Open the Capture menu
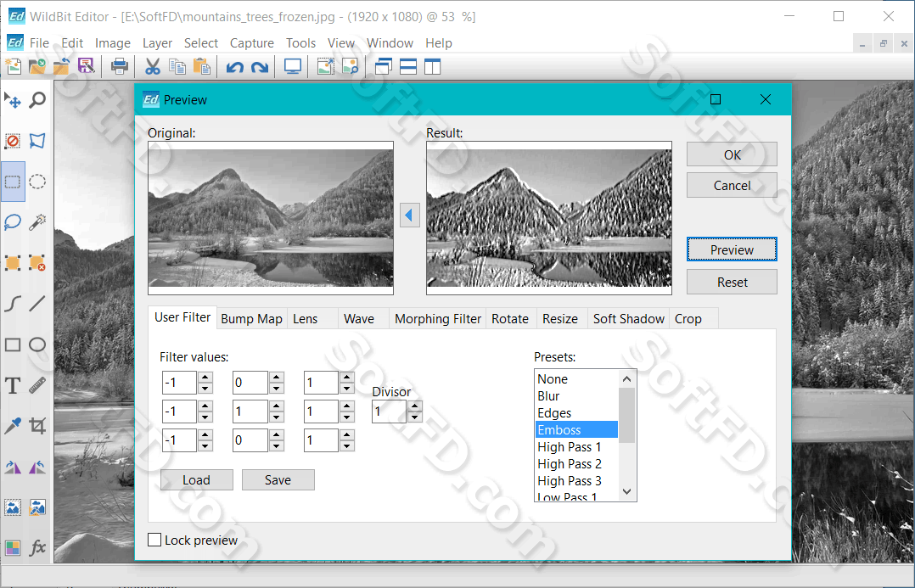The width and height of the screenshot is (915, 588). tap(251, 43)
